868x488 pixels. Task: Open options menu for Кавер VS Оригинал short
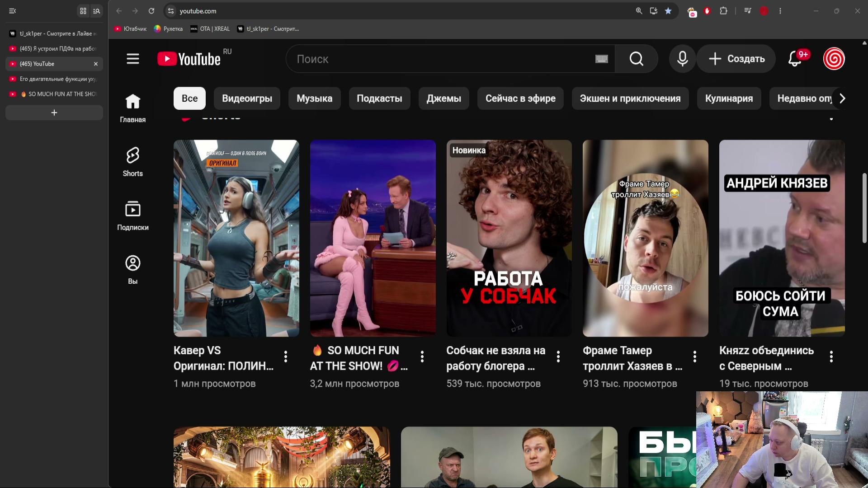(286, 357)
